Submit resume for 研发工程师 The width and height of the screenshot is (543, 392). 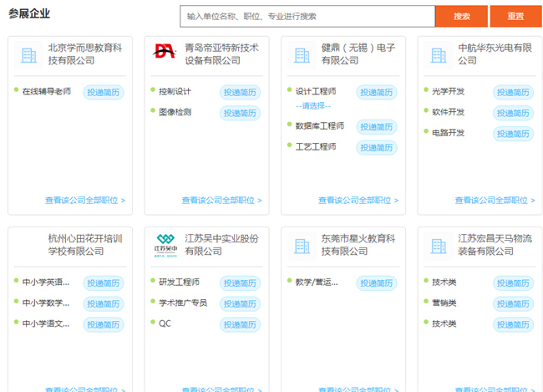click(x=240, y=283)
